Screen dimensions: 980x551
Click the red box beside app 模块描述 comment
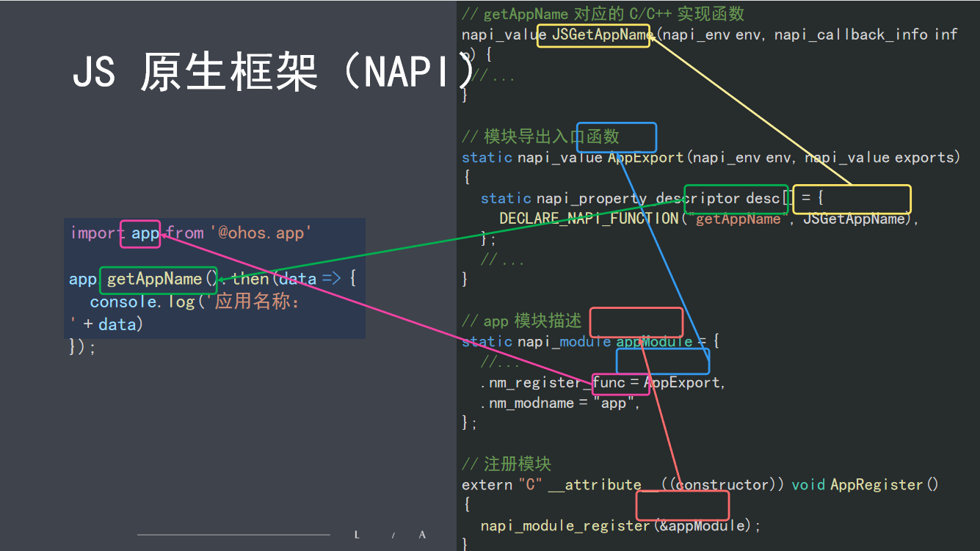pos(636,322)
